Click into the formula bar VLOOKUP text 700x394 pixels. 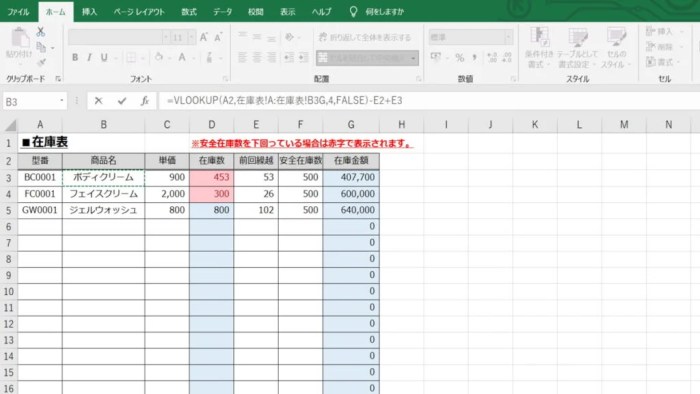point(284,101)
